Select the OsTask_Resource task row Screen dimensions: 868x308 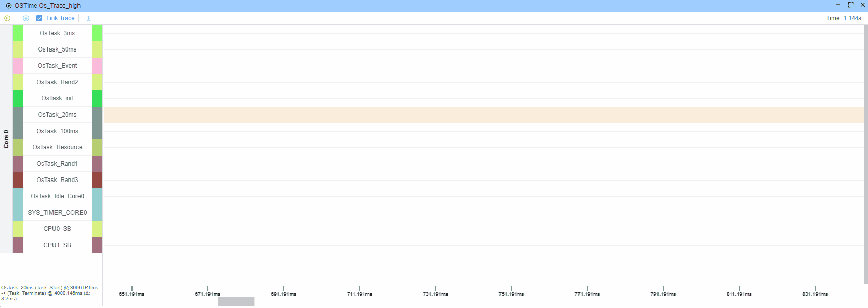tap(57, 147)
